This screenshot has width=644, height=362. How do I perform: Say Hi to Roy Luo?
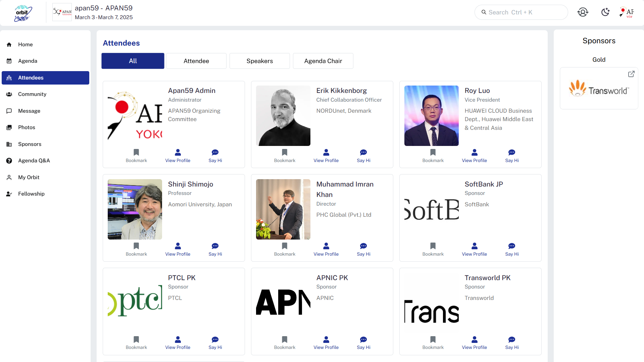(x=512, y=156)
